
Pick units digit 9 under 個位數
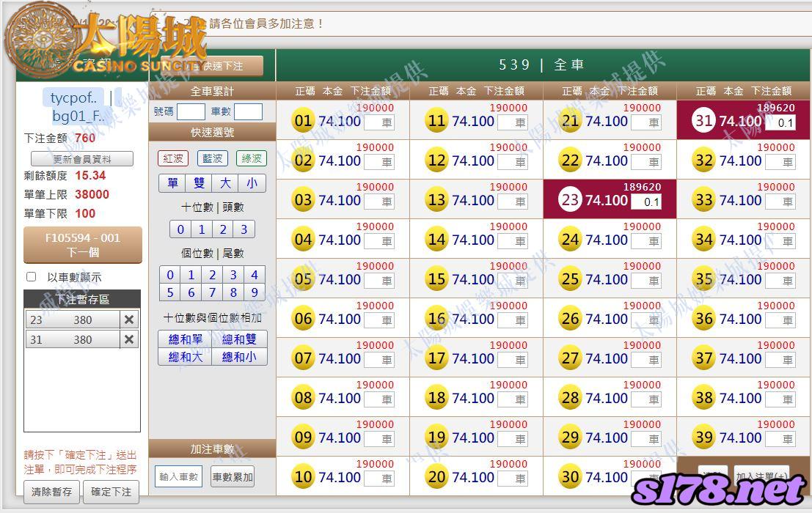click(x=255, y=292)
